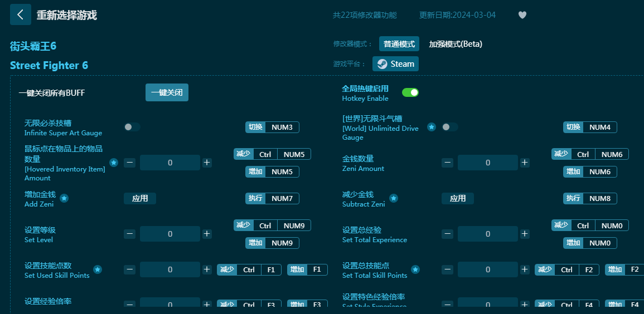The width and height of the screenshot is (644, 314).
Task: Edit 减少 Ctrl NUM0 hotkey binding
Action: tap(590, 225)
